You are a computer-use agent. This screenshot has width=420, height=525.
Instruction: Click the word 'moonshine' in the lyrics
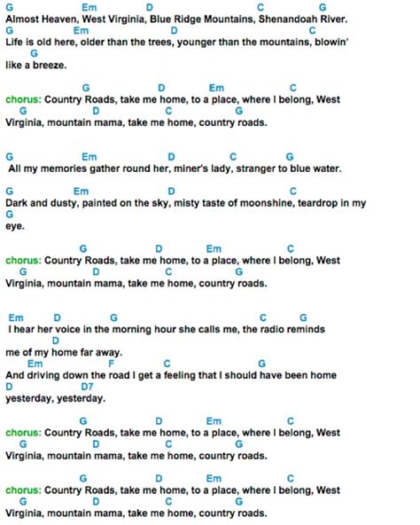(x=268, y=203)
